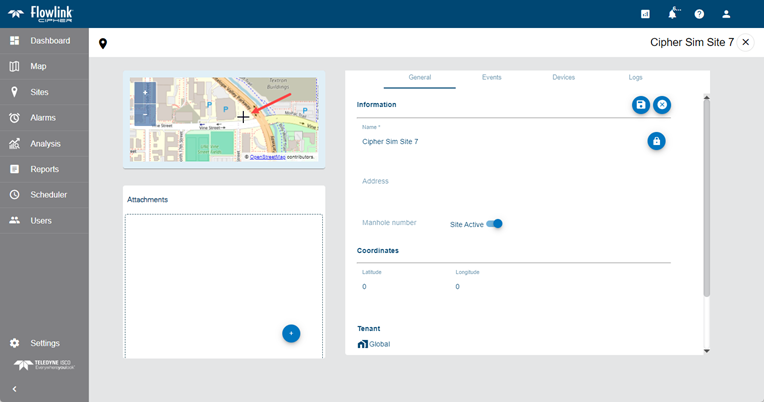Collapse the left sidebar with the chevron
This screenshot has width=764, height=402.
point(14,388)
